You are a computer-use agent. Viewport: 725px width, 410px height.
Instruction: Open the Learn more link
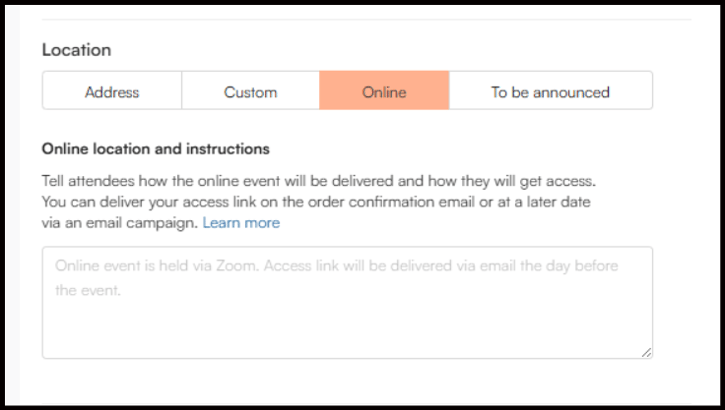[241, 223]
